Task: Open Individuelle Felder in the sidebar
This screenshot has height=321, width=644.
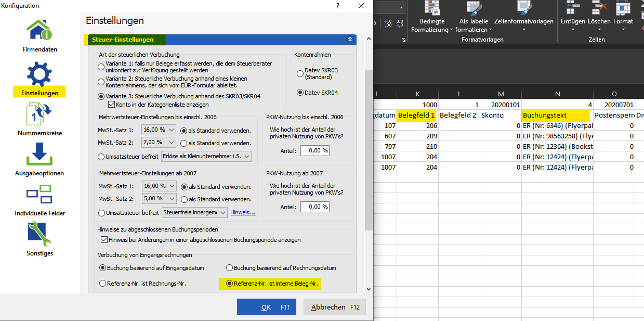Action: point(40,200)
